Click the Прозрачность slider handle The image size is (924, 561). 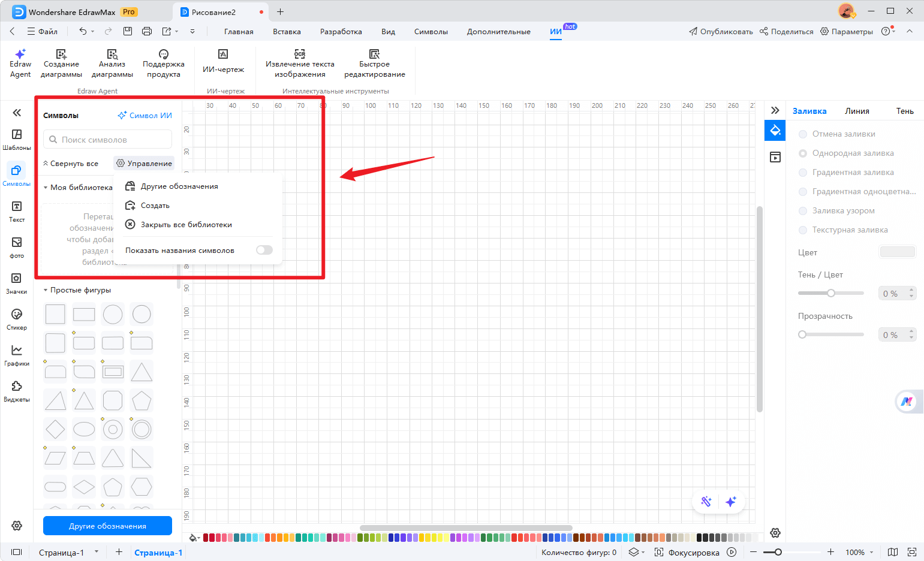pos(802,334)
